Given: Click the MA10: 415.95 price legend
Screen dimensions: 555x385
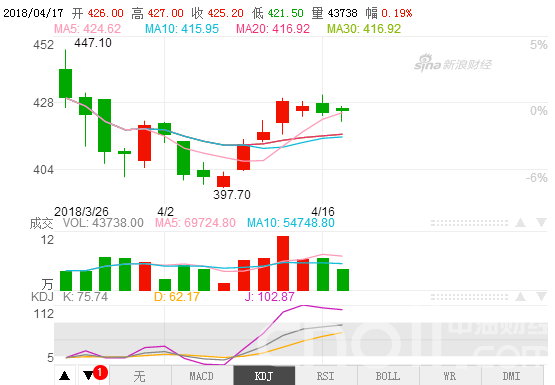Looking at the screenshot, I should coord(182,29).
